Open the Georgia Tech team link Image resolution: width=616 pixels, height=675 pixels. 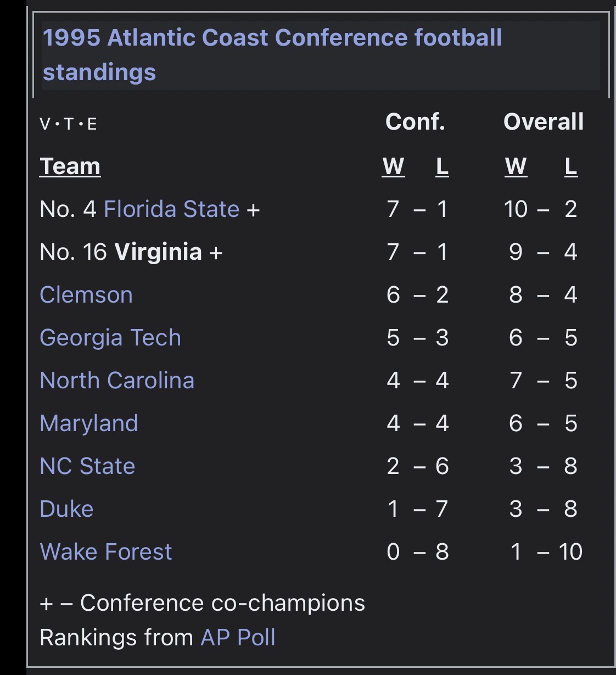[x=110, y=338]
